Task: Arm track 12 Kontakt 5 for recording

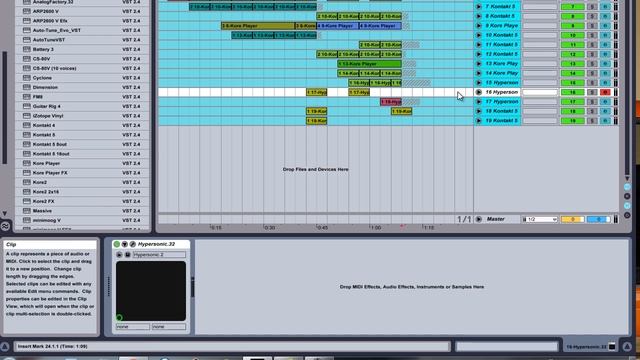Action: point(605,54)
